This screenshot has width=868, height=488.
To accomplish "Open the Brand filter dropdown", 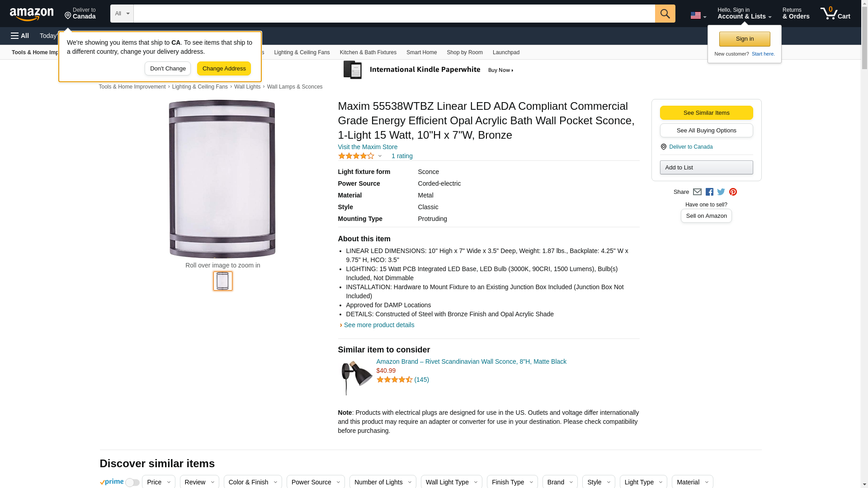I will [560, 482].
